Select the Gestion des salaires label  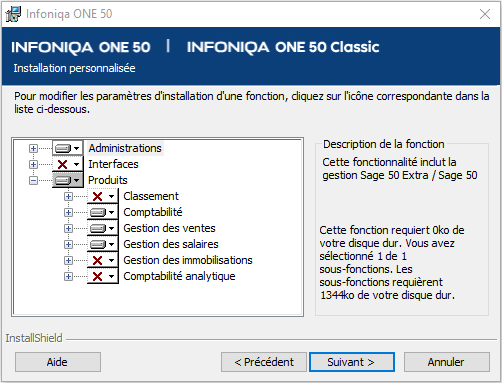pos(171,244)
